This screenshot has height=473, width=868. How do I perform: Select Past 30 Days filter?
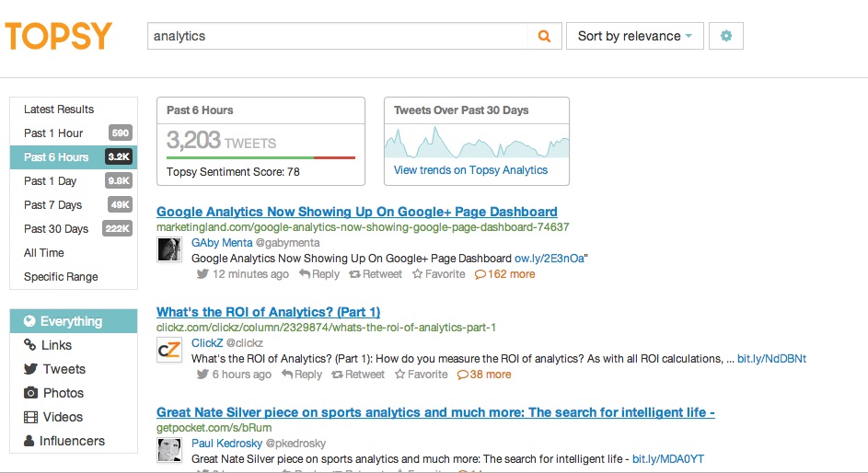74,228
